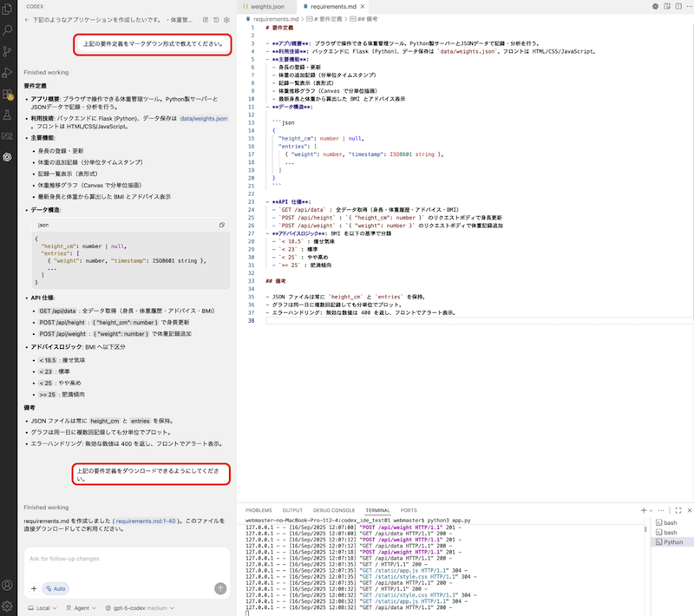Screen dimensions: 694x616
Task: Open 要件定義 breadcrumb dropdown
Action: (324, 19)
